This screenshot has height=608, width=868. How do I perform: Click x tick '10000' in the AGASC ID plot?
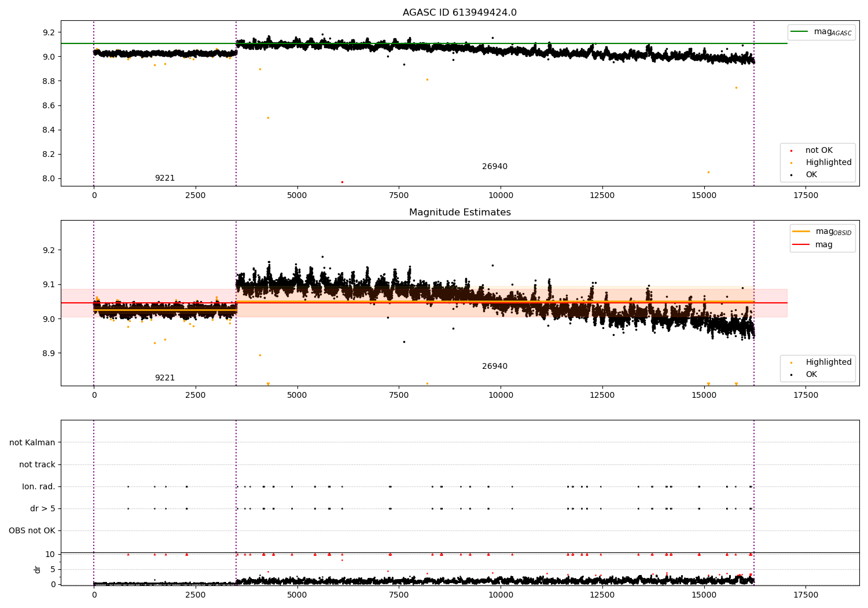[x=501, y=196]
